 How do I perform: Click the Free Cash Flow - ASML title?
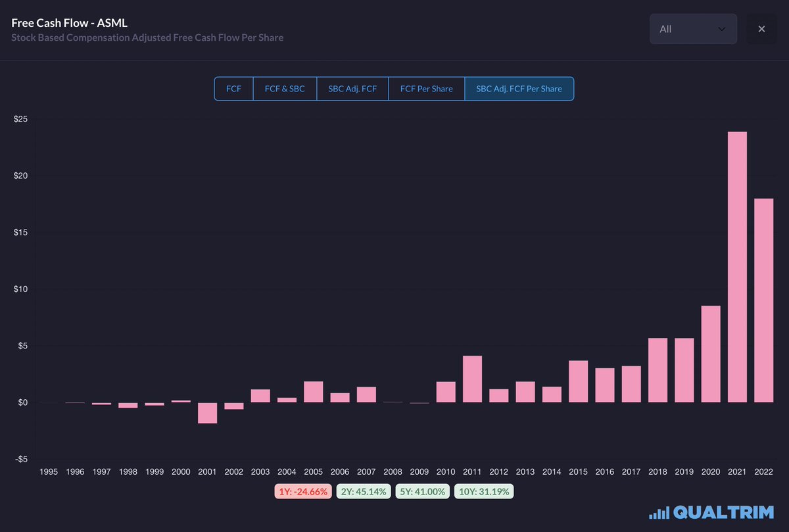[x=69, y=23]
